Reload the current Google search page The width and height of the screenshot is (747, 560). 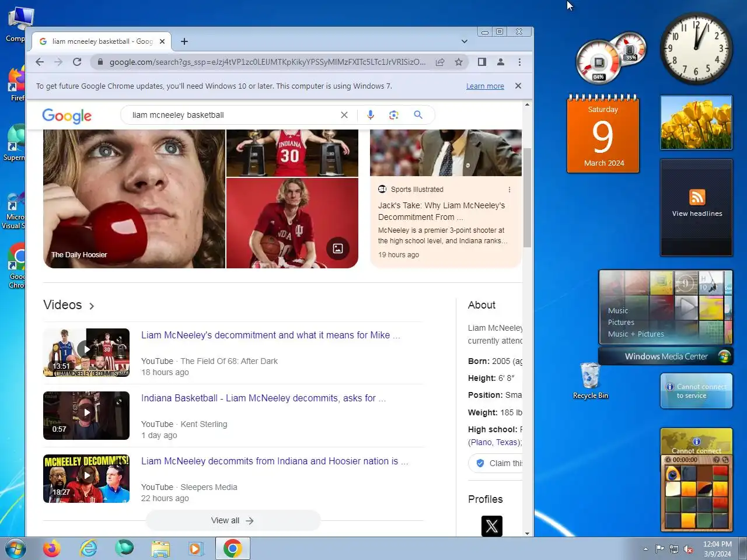pyautogui.click(x=77, y=62)
